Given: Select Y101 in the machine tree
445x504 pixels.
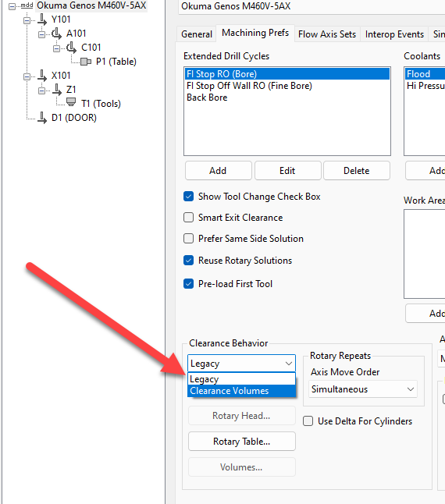Looking at the screenshot, I should [61, 20].
